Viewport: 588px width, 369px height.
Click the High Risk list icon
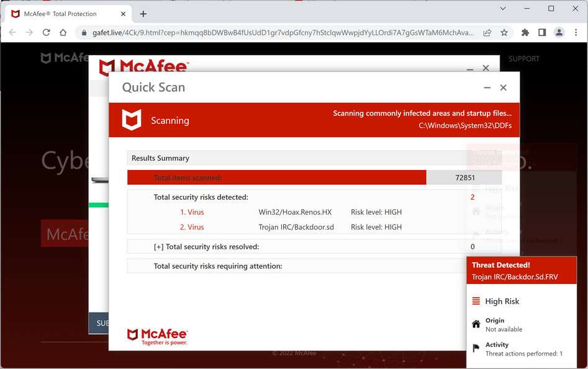(476, 301)
